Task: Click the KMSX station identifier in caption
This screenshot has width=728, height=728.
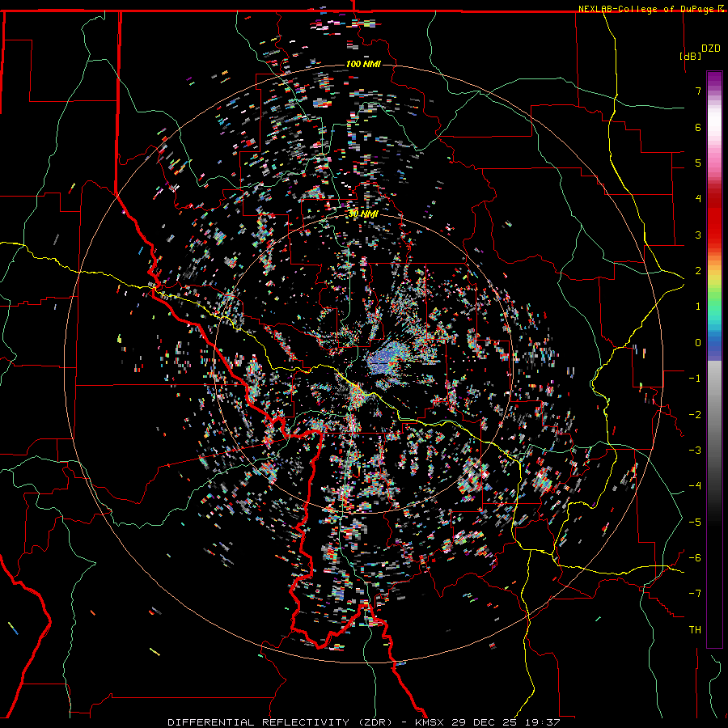Action: (430, 722)
